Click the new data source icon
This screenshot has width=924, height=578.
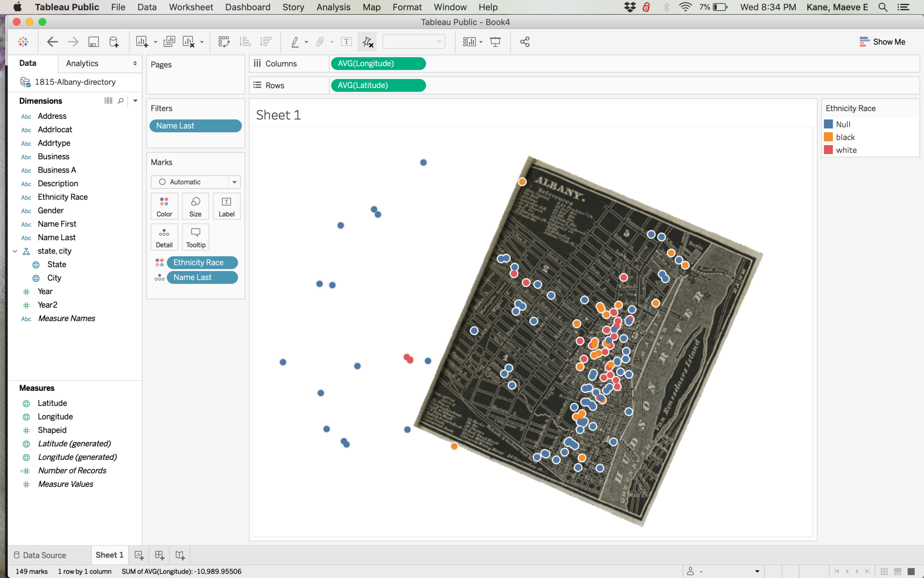pos(114,42)
